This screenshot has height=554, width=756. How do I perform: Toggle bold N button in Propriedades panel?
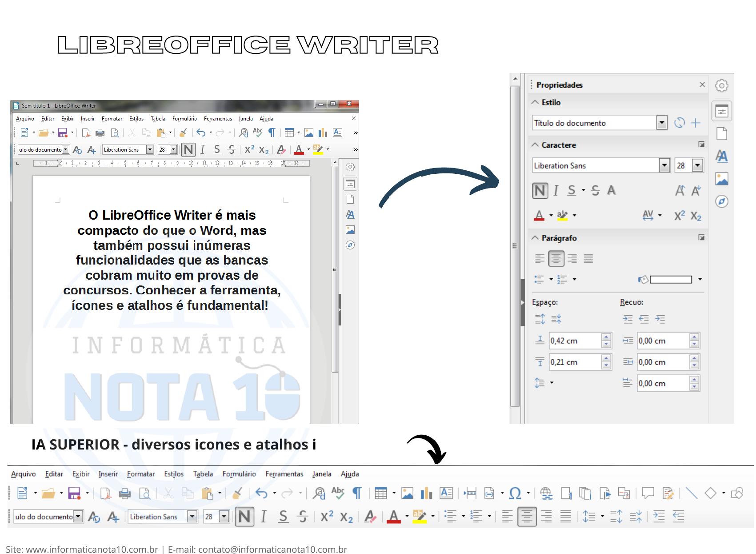(x=540, y=191)
